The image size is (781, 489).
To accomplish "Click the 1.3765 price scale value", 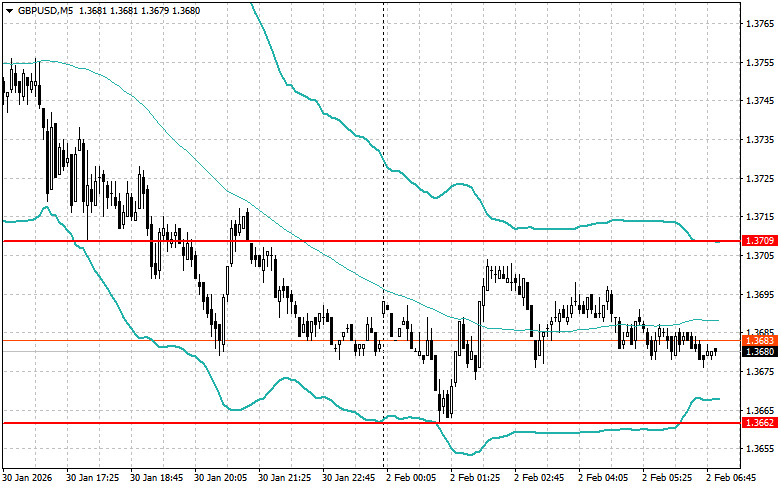I will click(760, 23).
